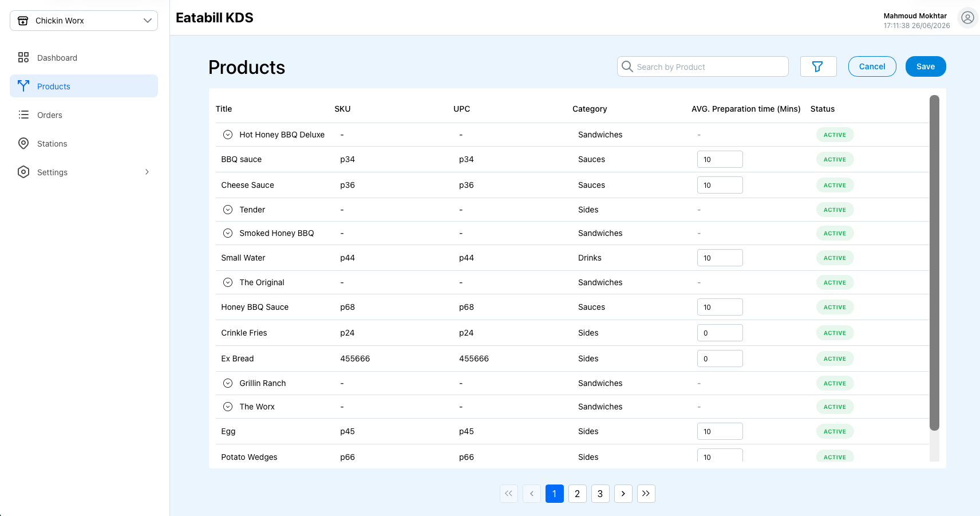Open the Orders page
This screenshot has width=980, height=516.
tap(84, 115)
